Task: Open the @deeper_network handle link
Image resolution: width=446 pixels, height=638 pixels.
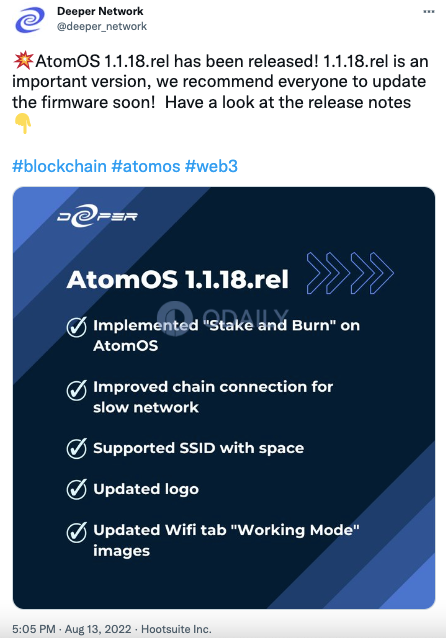Action: pyautogui.click(x=102, y=26)
